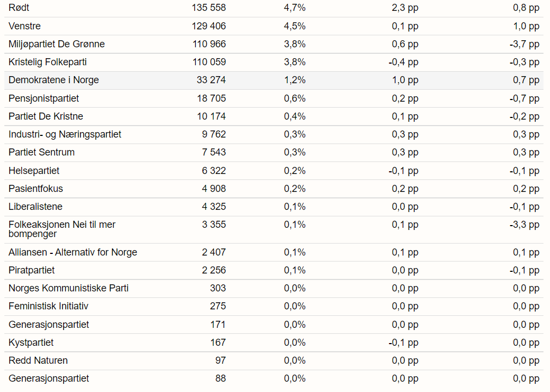The image size is (550, 392).
Task: Click the Piratpartiet party name
Action: point(32,270)
